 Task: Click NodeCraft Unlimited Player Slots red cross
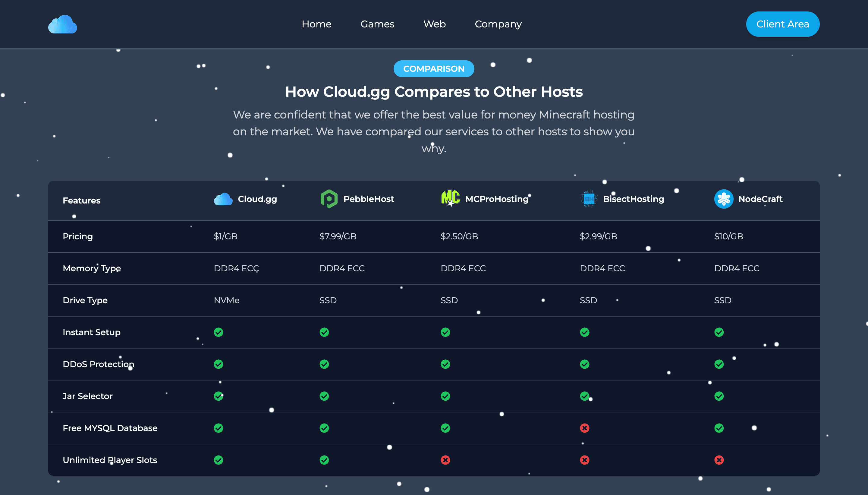tap(719, 460)
